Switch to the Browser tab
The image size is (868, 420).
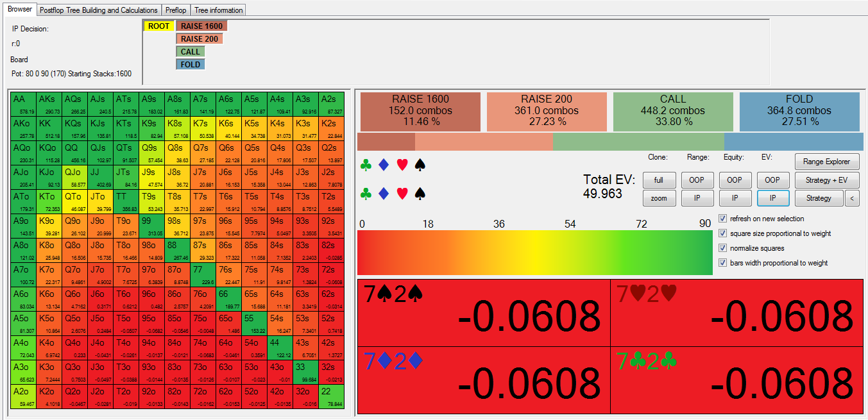pyautogui.click(x=19, y=10)
